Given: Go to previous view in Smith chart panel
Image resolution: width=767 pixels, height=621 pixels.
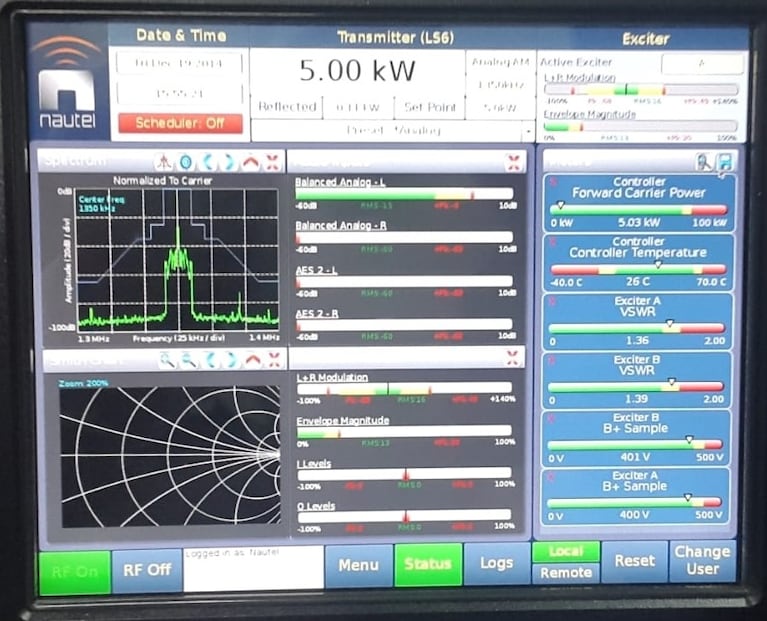Looking at the screenshot, I should pyautogui.click(x=211, y=360).
